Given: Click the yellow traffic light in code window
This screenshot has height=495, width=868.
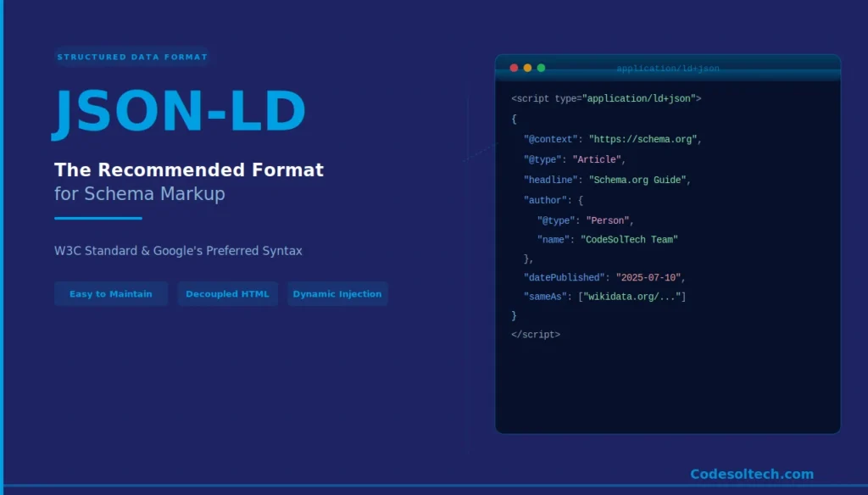Looking at the screenshot, I should coord(526,67).
